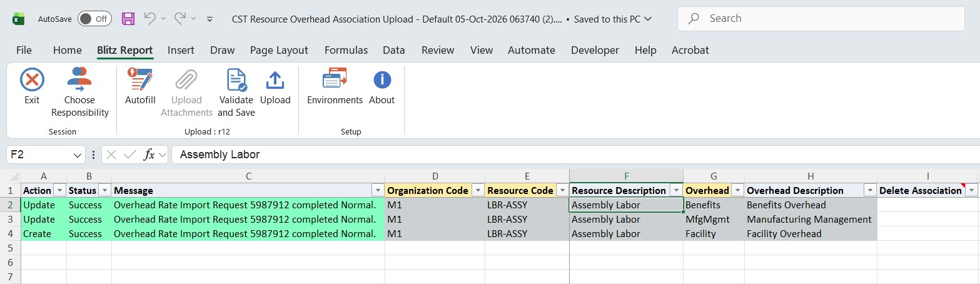Select LBR-ASSY cell in row 2
Screen dimensions: 980x284
point(527,205)
